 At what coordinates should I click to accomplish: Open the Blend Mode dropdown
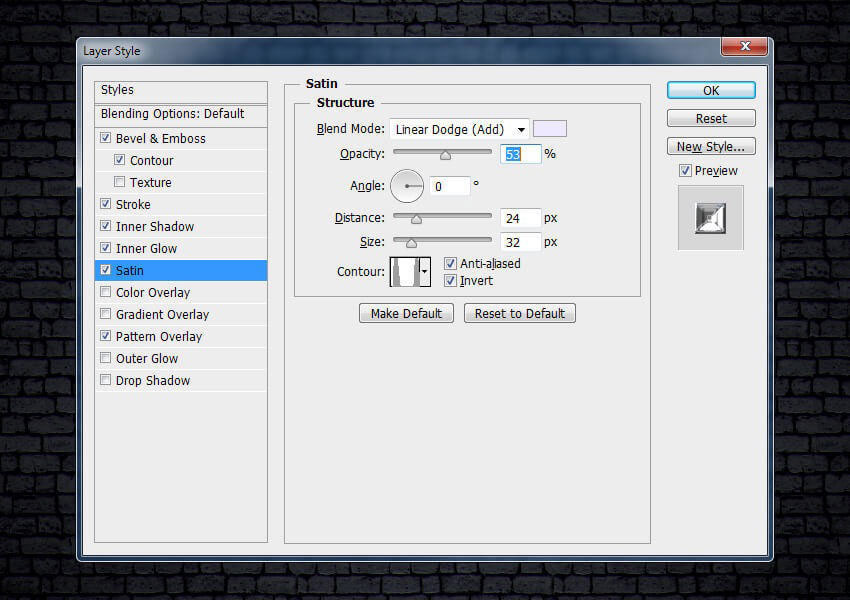point(459,129)
